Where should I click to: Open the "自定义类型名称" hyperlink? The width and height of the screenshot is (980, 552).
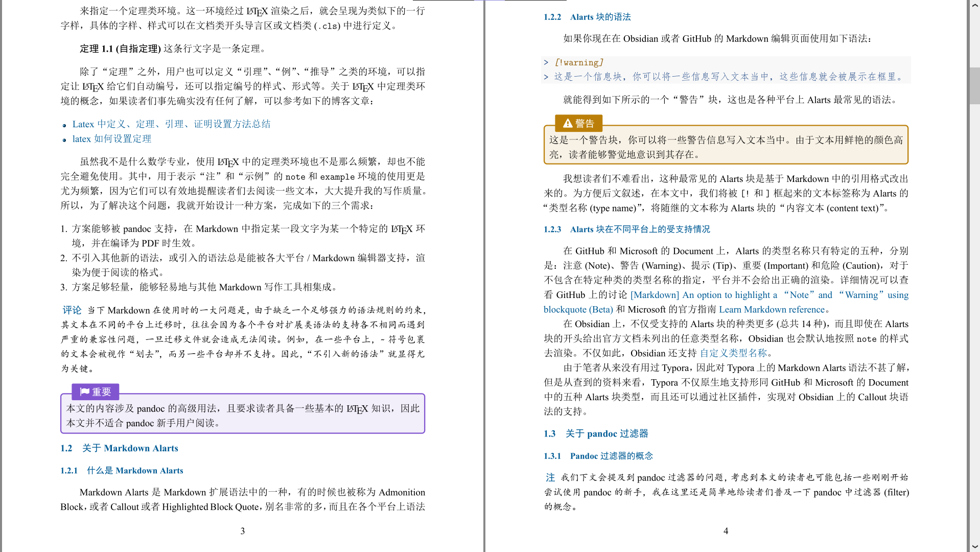734,353
